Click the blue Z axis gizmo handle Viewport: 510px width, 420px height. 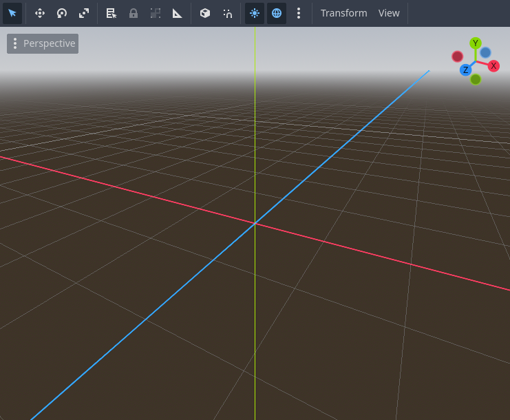[x=466, y=70]
